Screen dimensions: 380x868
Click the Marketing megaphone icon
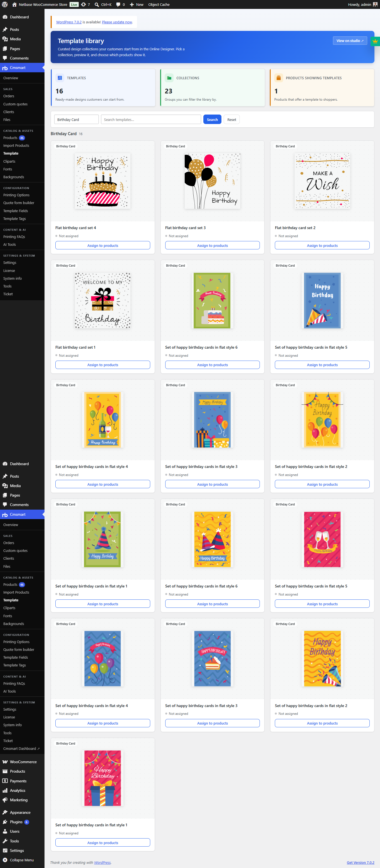5,800
